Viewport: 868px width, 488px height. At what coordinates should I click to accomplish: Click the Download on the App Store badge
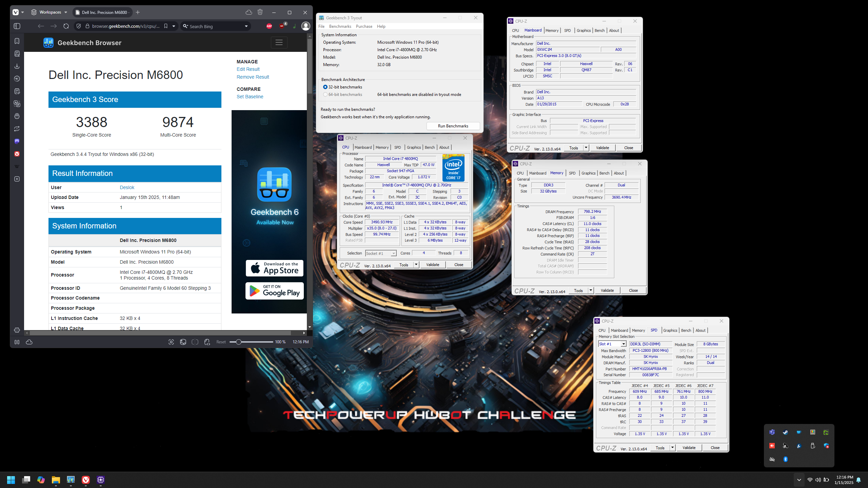pos(274,268)
